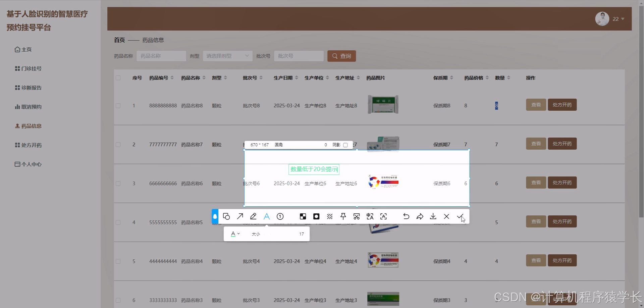Open 主页 in the sidebar
The width and height of the screenshot is (644, 308).
pyautogui.click(x=23, y=49)
